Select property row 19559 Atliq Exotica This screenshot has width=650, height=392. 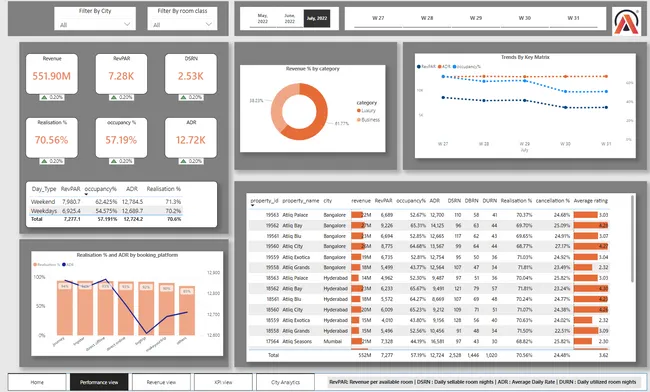(429, 257)
